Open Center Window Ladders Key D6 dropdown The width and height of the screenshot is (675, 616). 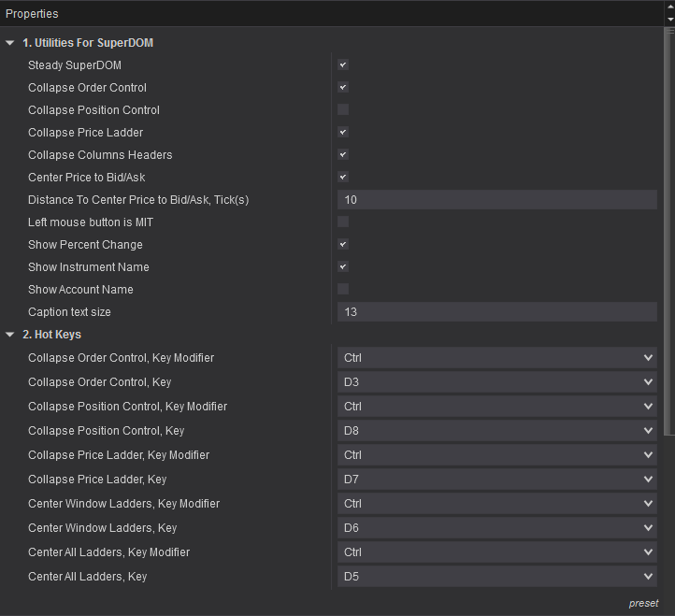pyautogui.click(x=497, y=528)
